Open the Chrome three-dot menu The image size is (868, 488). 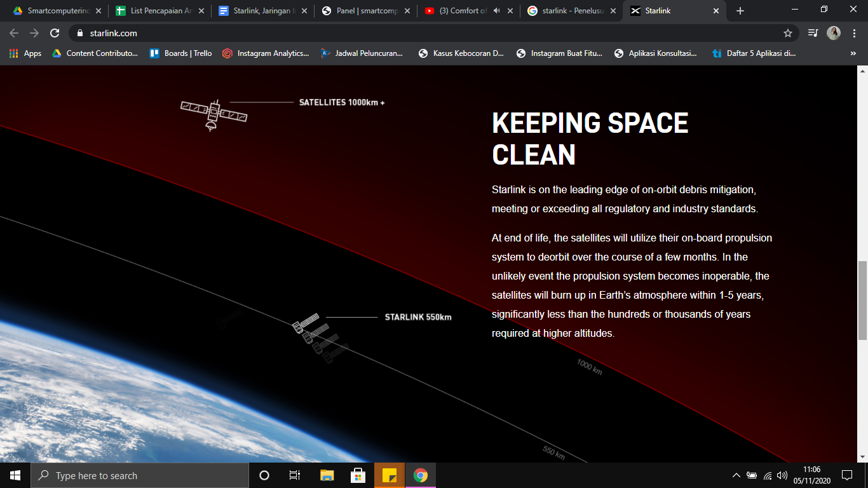coord(855,33)
